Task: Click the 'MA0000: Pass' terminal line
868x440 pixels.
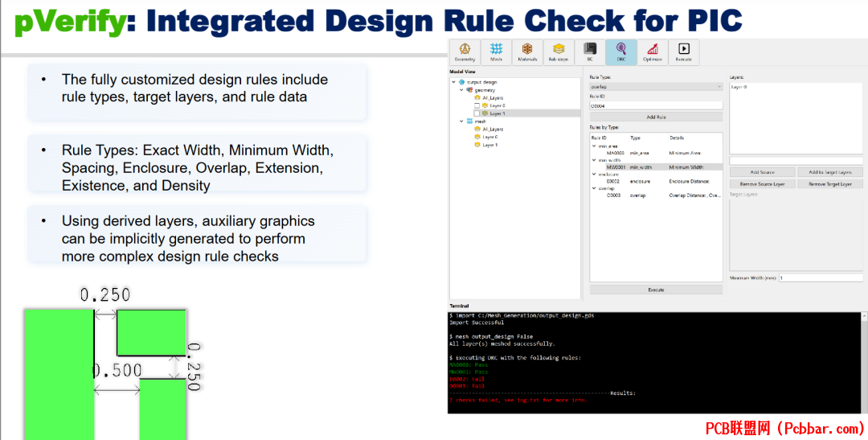Action: [469, 364]
